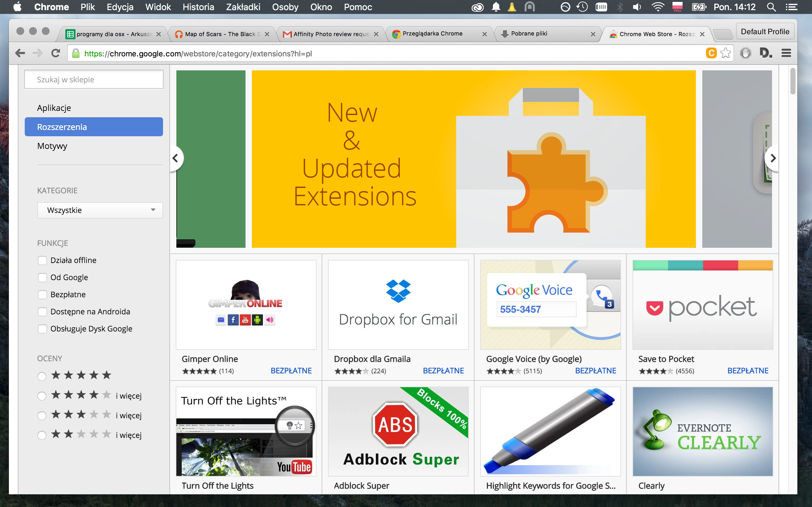Screen dimensions: 812x507
Task: Click the Szukaj w sklepie search field
Action: [x=94, y=80]
